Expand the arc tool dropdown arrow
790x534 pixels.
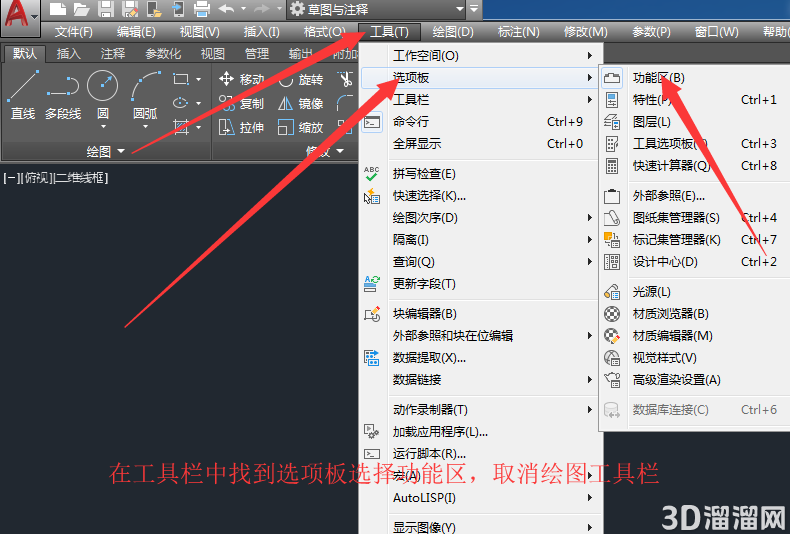(x=145, y=126)
